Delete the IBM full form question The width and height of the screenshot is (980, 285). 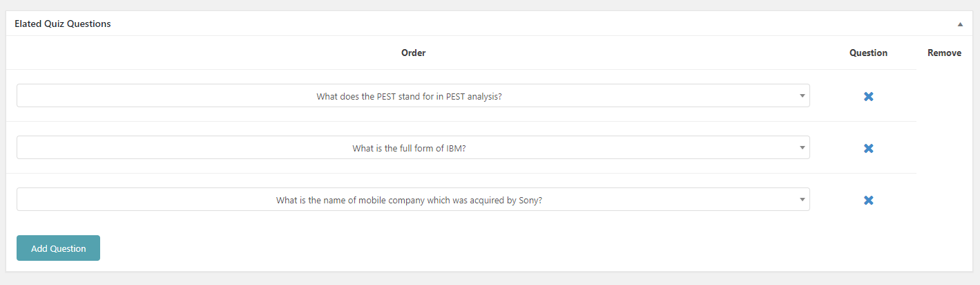[x=868, y=148]
